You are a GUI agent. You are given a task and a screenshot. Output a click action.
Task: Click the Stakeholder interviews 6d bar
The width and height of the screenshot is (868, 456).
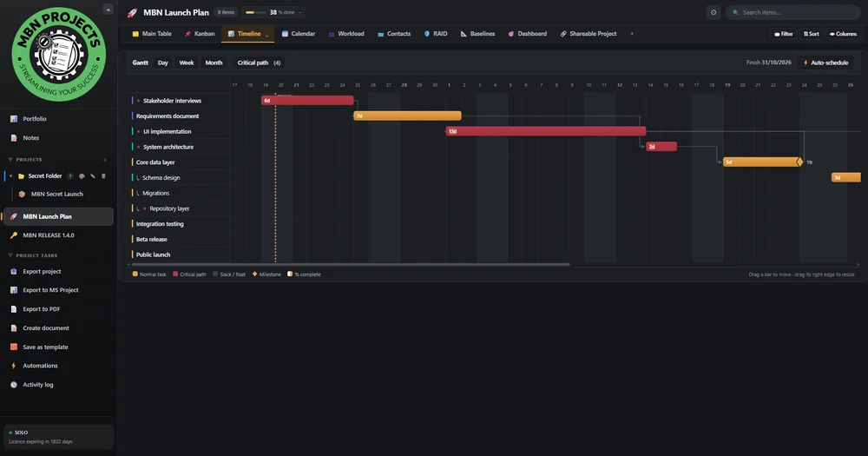click(307, 100)
